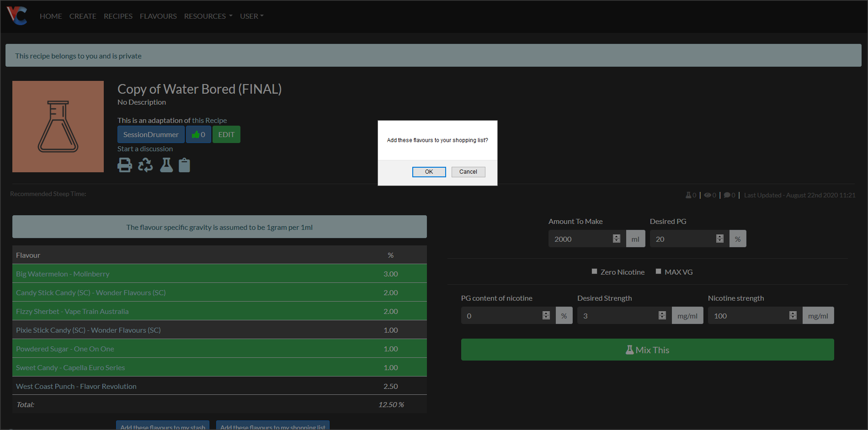Click the 12.50 % total value
The image size is (868, 430).
pos(391,404)
